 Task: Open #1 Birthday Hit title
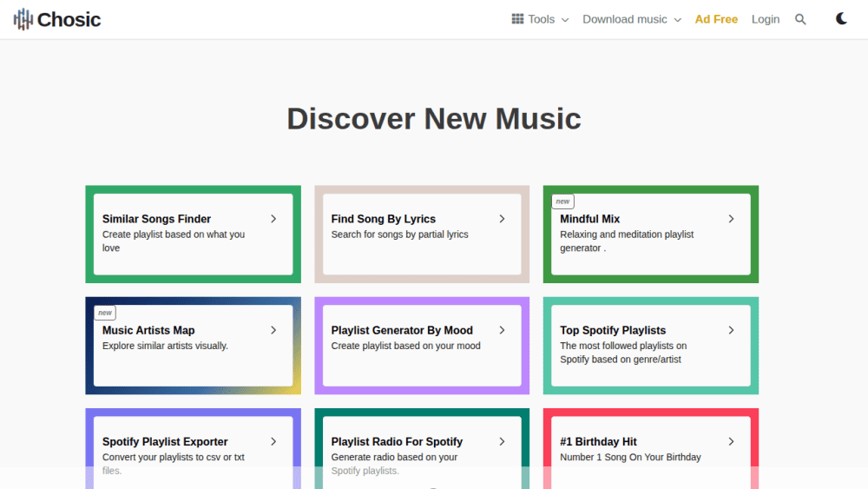coord(598,441)
